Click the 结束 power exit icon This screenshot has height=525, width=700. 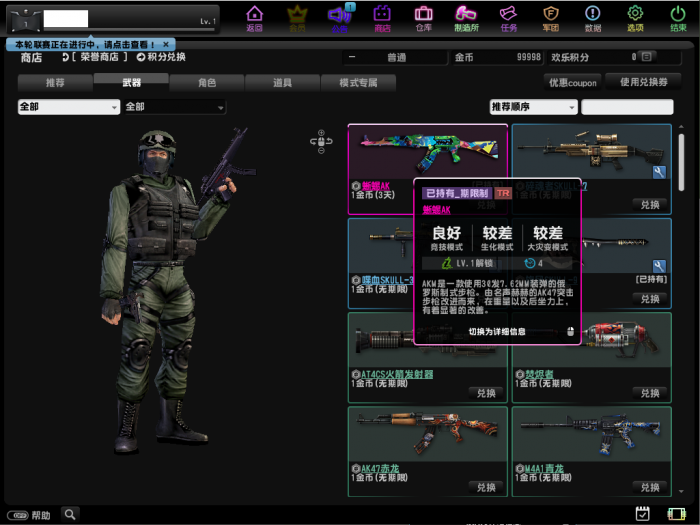coord(678,16)
